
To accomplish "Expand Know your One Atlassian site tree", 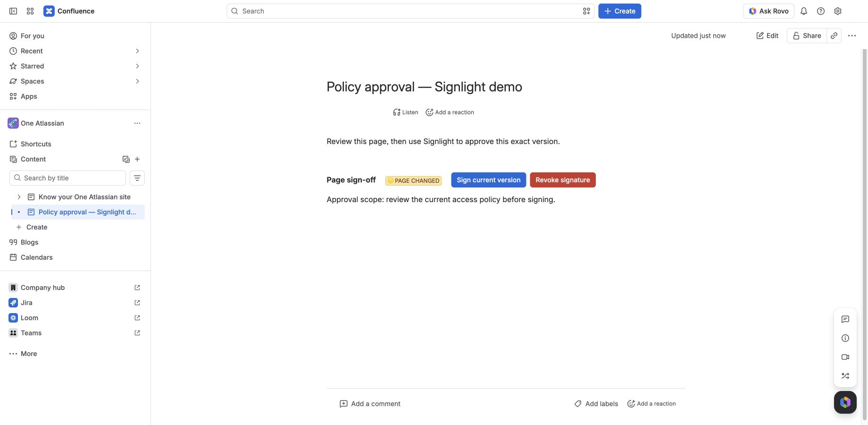I will click(19, 197).
